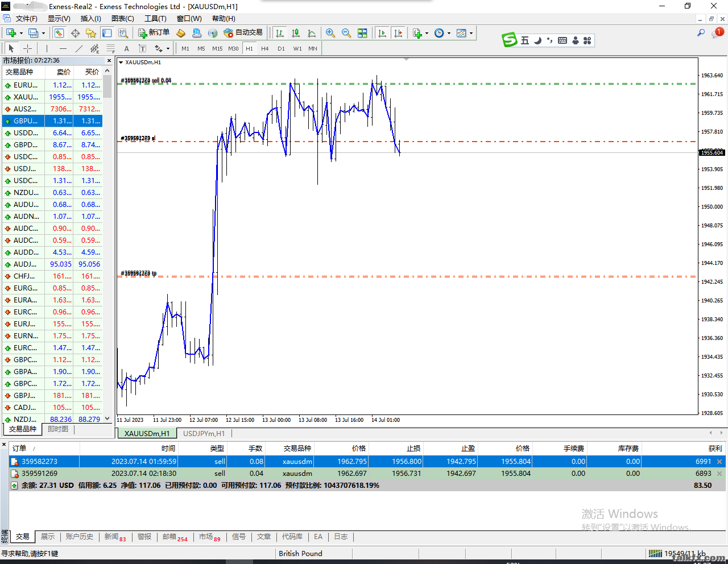Zoom in on the chart
Image resolution: width=728 pixels, height=564 pixels.
click(330, 33)
